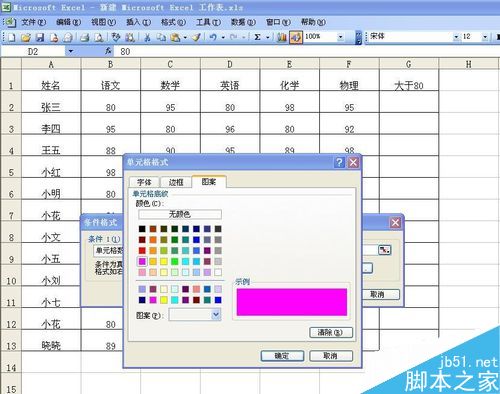Pick the black swatch in the palette's first row
500x394 pixels.
(x=142, y=229)
